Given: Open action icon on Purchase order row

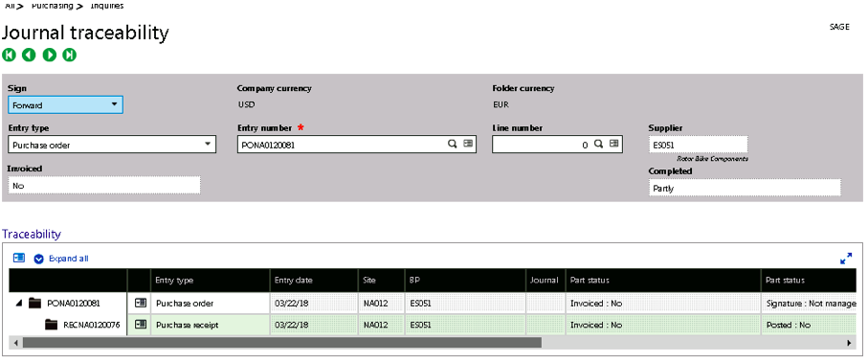Looking at the screenshot, I should coord(141,304).
